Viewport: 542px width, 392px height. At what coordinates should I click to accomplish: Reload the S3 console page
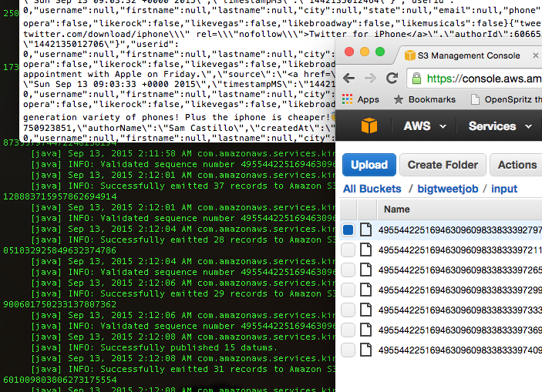click(x=392, y=78)
